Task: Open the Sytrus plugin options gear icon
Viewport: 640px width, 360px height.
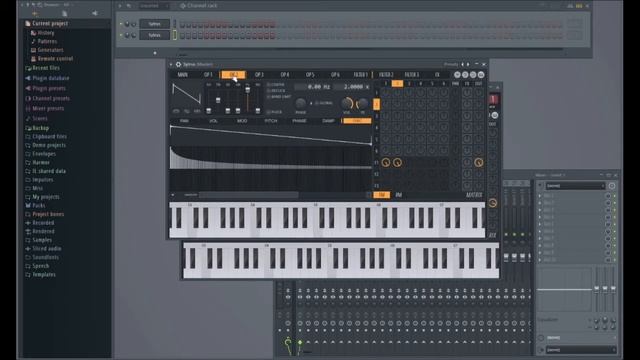Action: (178, 64)
